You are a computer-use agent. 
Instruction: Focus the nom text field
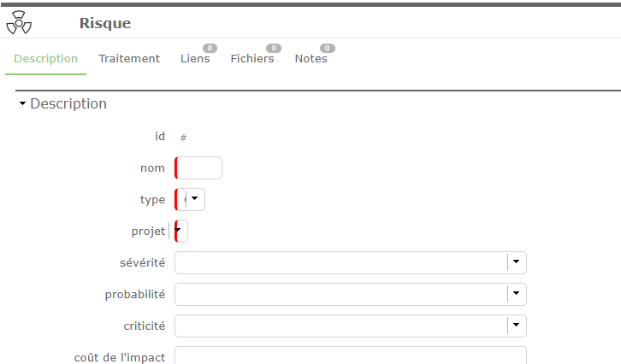click(200, 168)
